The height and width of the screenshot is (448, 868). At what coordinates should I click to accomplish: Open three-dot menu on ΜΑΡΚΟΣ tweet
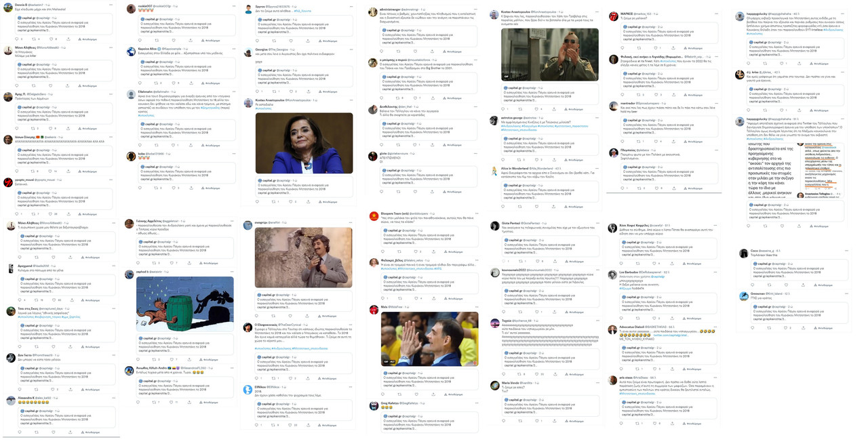[x=715, y=14]
